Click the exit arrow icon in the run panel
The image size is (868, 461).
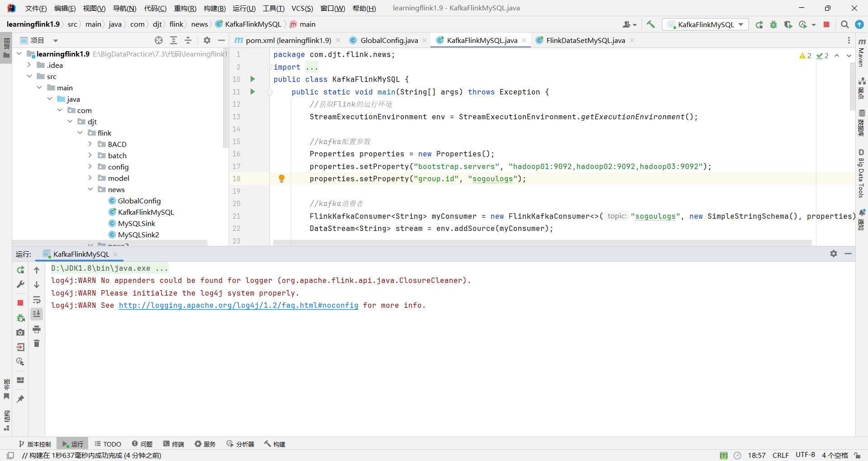click(20, 347)
